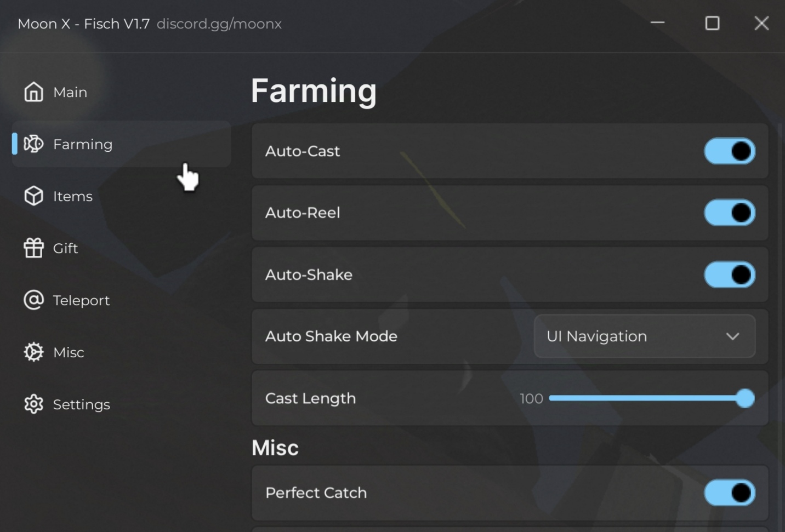
Task: Click the discord.gg/moonx link
Action: coord(219,24)
